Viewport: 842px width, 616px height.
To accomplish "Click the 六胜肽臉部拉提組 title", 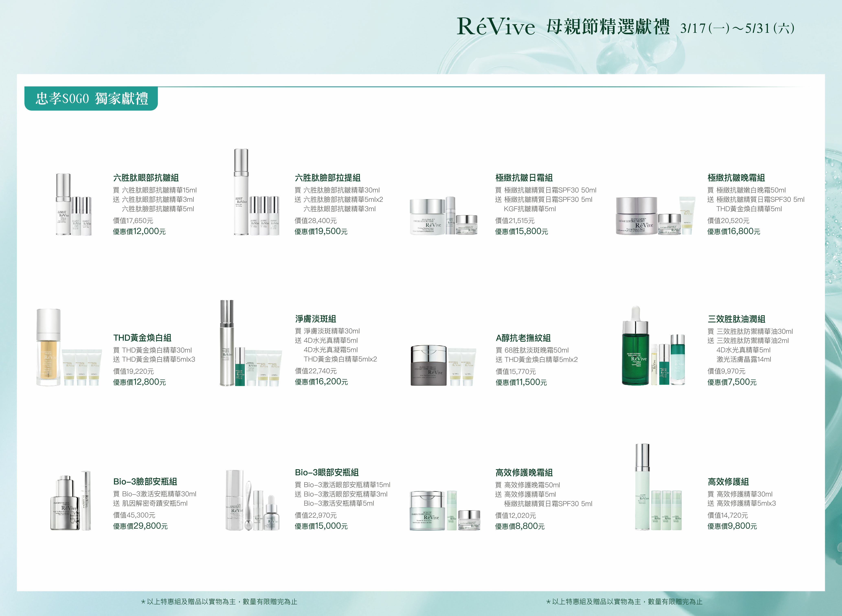I will point(327,178).
